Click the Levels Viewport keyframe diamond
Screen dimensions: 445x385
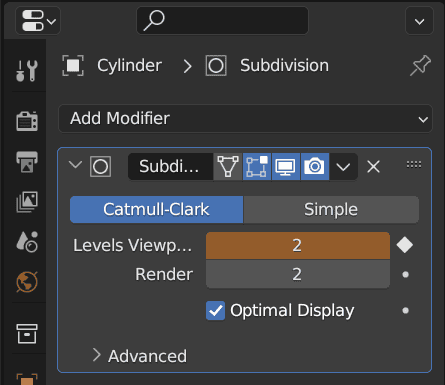405,245
